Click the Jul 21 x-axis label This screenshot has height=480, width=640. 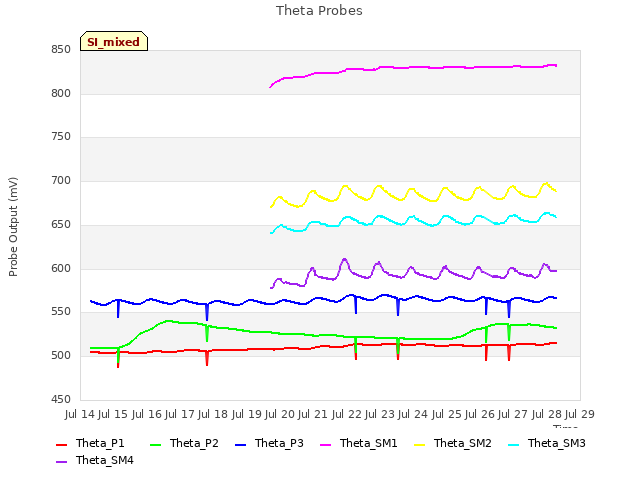point(313,414)
